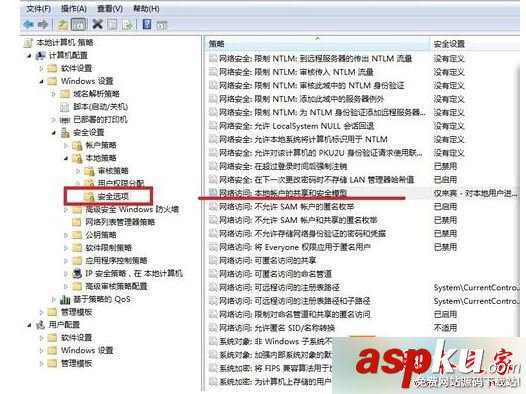The height and width of the screenshot is (394, 526).
Task: Select policy 网络访问: 可远程访问的注册表路径
Action: [x=279, y=287]
